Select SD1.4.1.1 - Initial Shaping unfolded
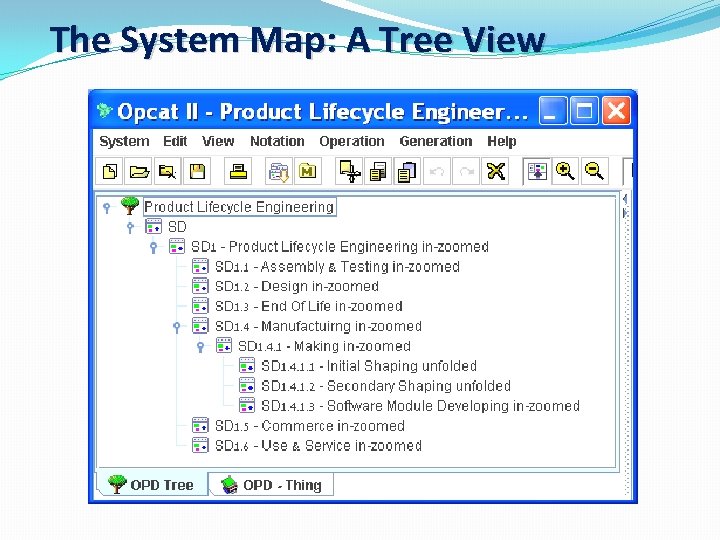Screen dimensions: 720x540 [x=369, y=366]
